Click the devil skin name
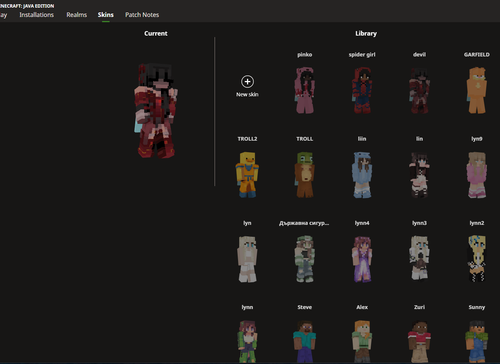This screenshot has width=500, height=364. pyautogui.click(x=419, y=55)
